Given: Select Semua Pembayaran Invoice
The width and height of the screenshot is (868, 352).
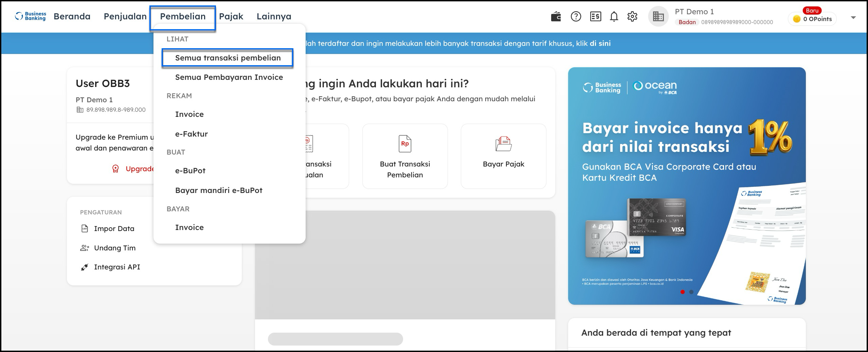Looking at the screenshot, I should pyautogui.click(x=229, y=77).
